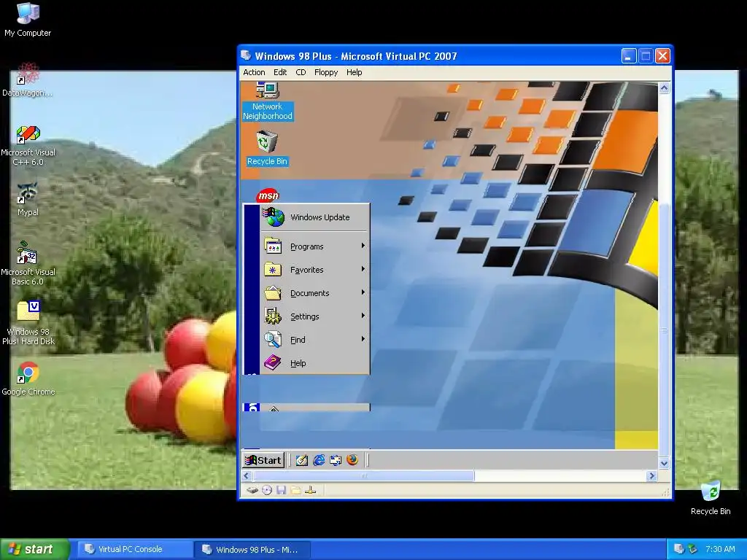The width and height of the screenshot is (747, 560).
Task: Expand the Find submenu
Action: (314, 340)
